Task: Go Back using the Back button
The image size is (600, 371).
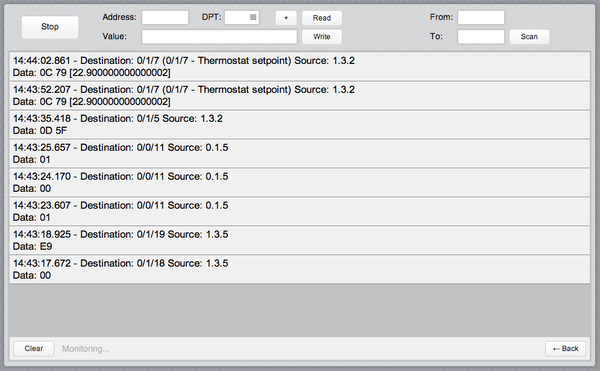Action: [x=565, y=348]
